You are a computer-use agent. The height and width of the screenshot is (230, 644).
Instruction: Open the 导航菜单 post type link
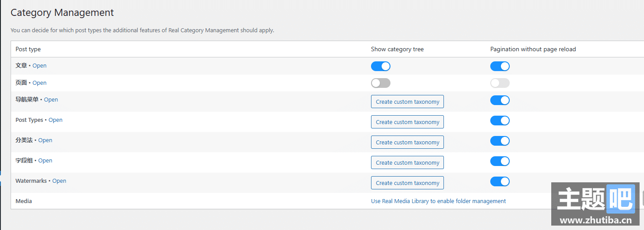(51, 99)
